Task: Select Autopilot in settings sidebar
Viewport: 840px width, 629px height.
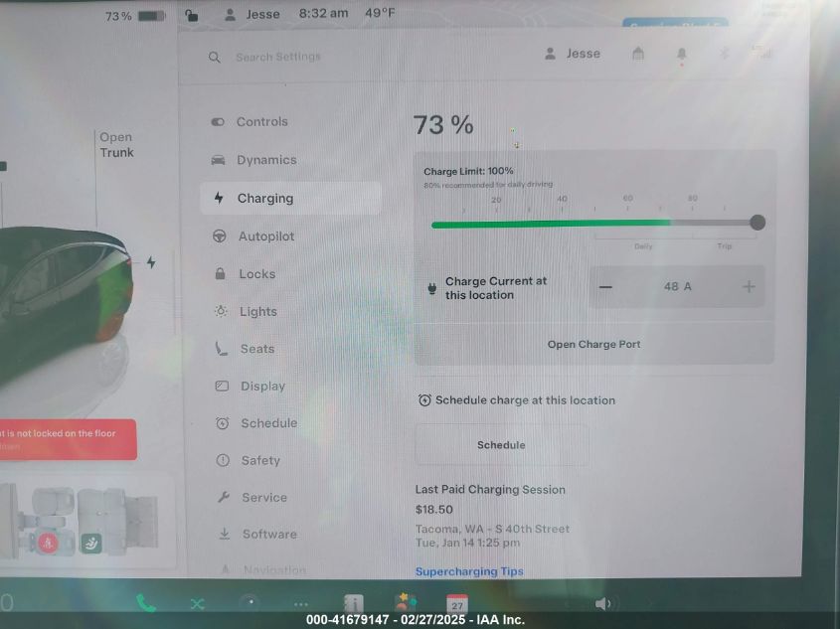Action: pyautogui.click(x=265, y=236)
